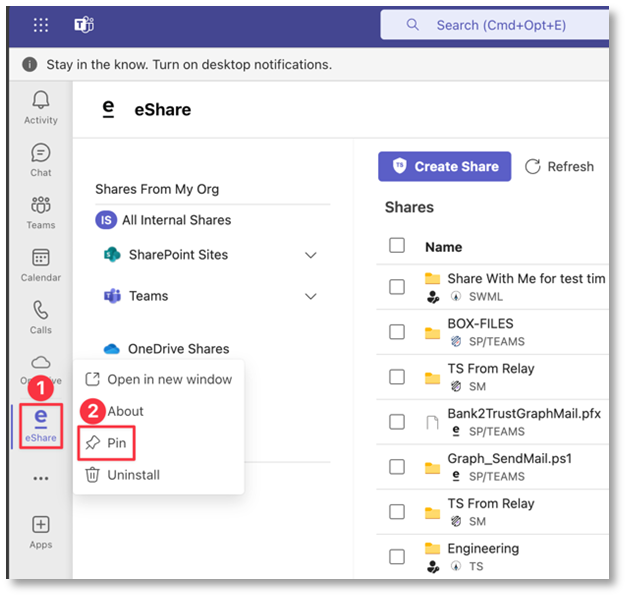Image resolution: width=628 pixels, height=598 pixels.
Task: Open Calls in the sidebar
Action: point(41,317)
